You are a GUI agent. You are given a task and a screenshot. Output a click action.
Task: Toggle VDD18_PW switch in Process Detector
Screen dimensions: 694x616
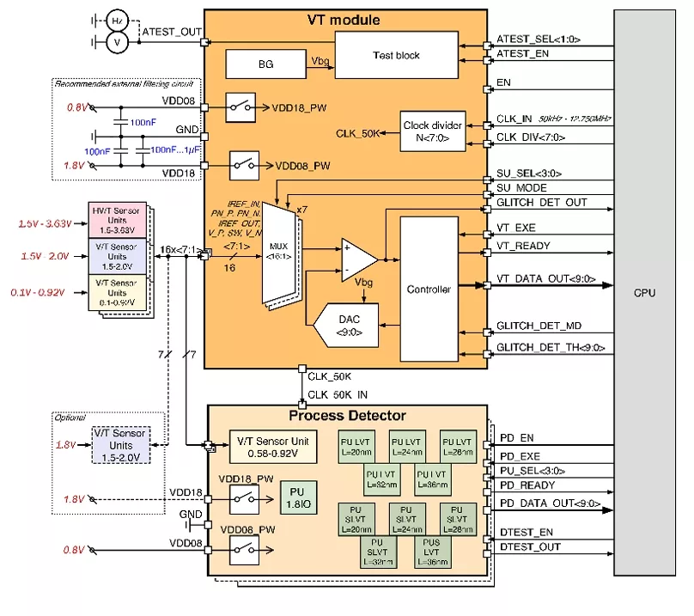tap(245, 497)
